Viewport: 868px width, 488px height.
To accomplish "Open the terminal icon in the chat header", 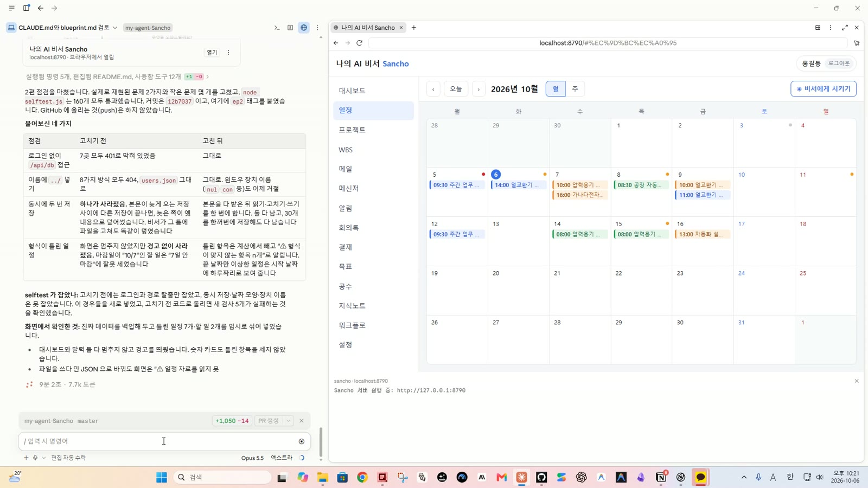I will (x=277, y=28).
